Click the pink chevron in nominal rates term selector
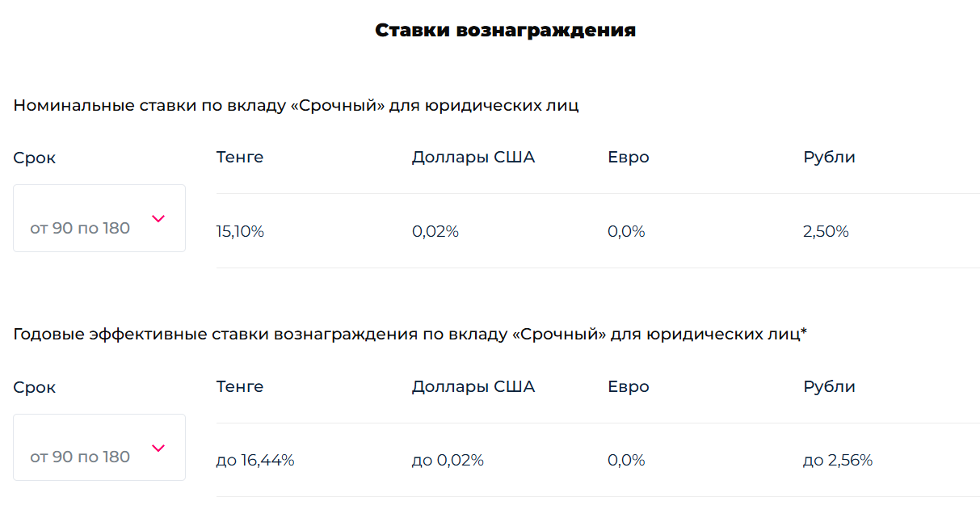Screen dimensions: 980x514 [x=158, y=219]
